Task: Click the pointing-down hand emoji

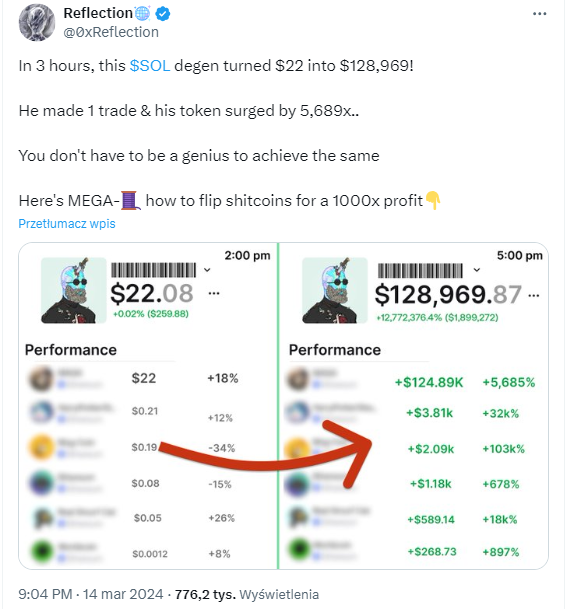Action: [432, 200]
